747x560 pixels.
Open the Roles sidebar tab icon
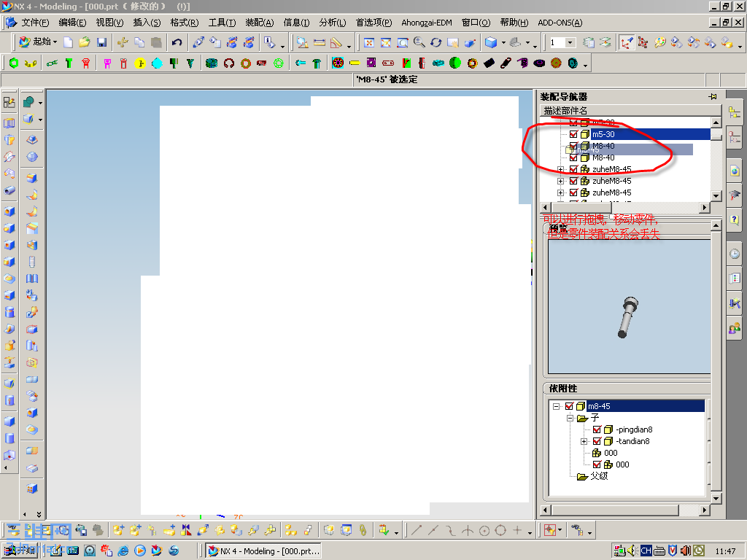[x=735, y=327]
